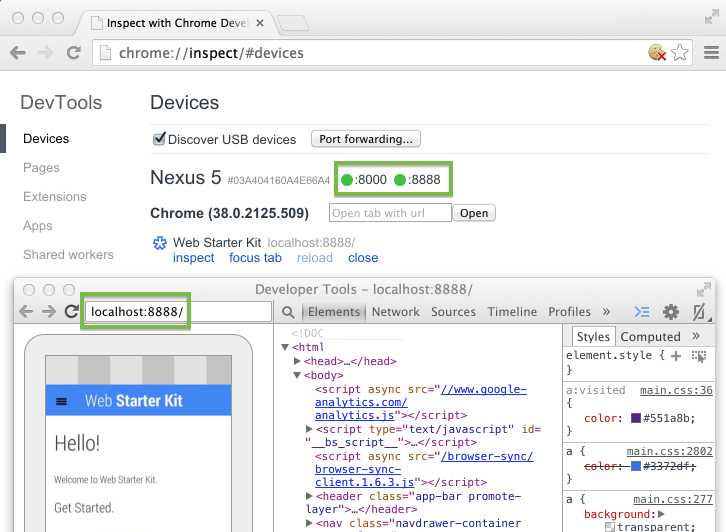Switch to Styles sidebar tab
Viewport: 726px width, 532px height.
[x=593, y=337]
